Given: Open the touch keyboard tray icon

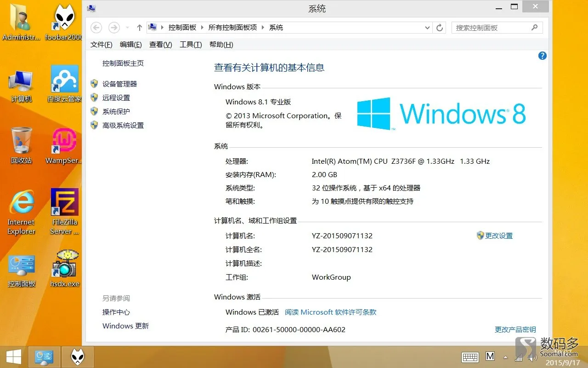Looking at the screenshot, I should pos(470,356).
